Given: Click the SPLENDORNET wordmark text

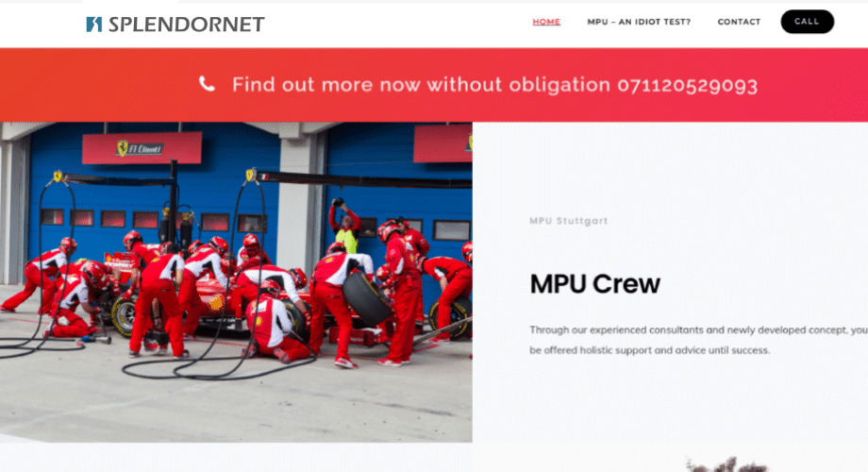Looking at the screenshot, I should (187, 25).
